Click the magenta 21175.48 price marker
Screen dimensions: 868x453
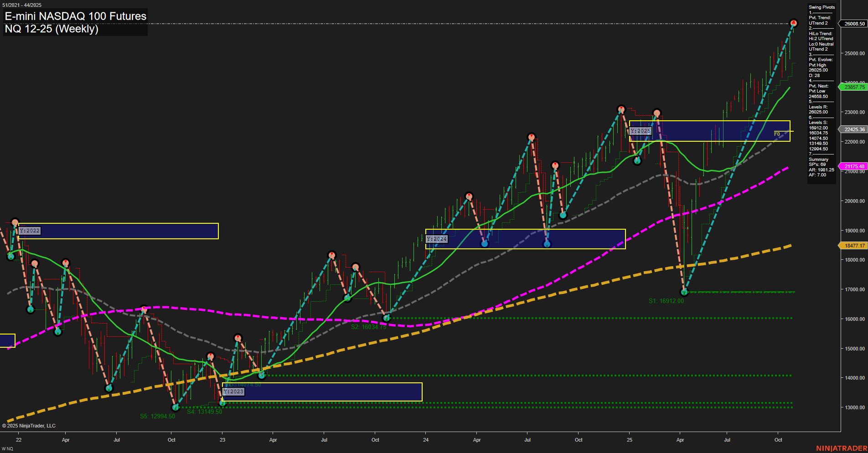coord(854,167)
